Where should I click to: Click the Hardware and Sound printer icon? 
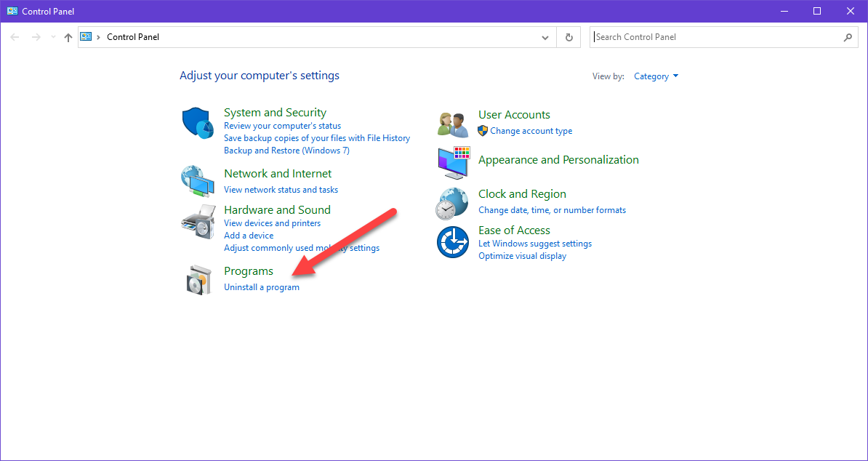pyautogui.click(x=198, y=222)
